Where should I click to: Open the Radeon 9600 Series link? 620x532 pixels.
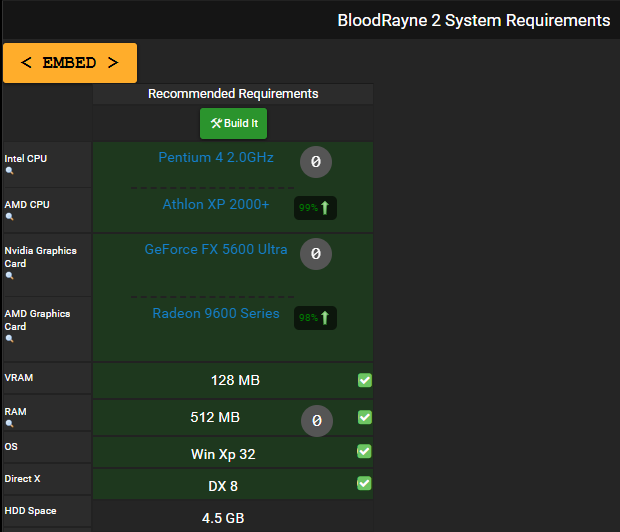coord(216,313)
